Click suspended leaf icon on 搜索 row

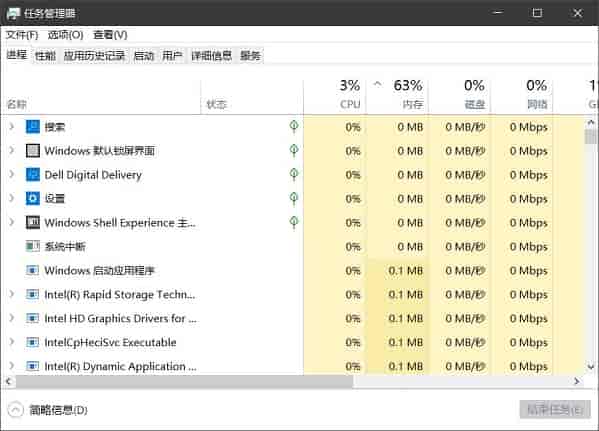coord(294,126)
